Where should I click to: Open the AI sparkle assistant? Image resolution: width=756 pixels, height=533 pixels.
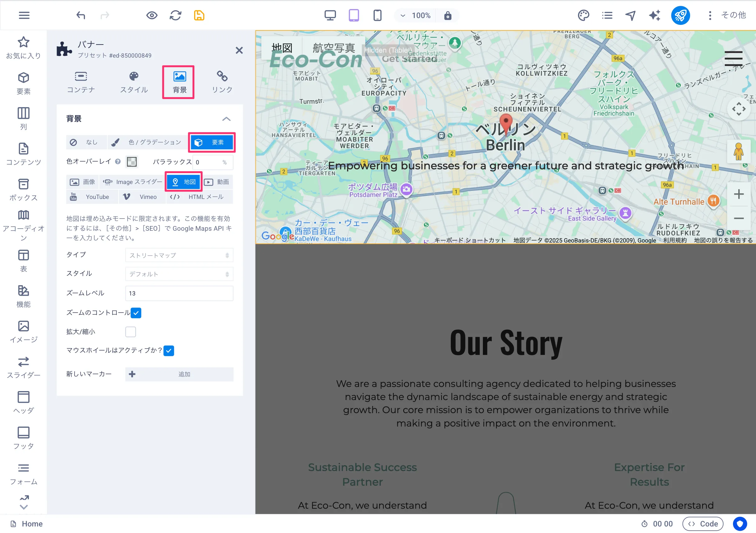coord(654,16)
